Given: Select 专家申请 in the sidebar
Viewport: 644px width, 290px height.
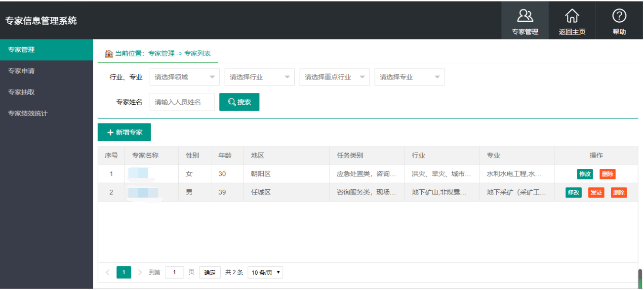Looking at the screenshot, I should [x=22, y=71].
